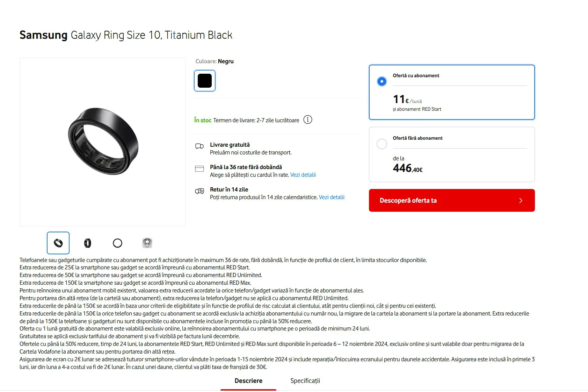Open Vezi detalii link for return policy
This screenshot has width=588, height=392.
click(332, 197)
